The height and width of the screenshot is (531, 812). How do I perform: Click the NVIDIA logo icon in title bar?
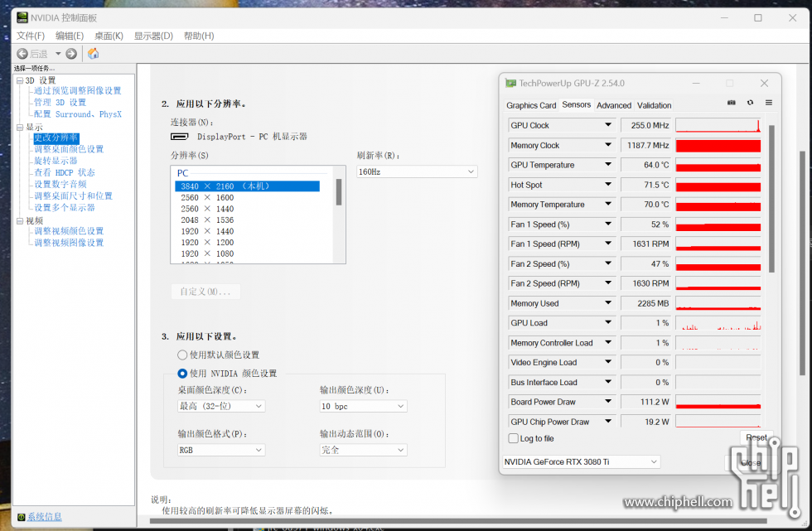(x=22, y=17)
